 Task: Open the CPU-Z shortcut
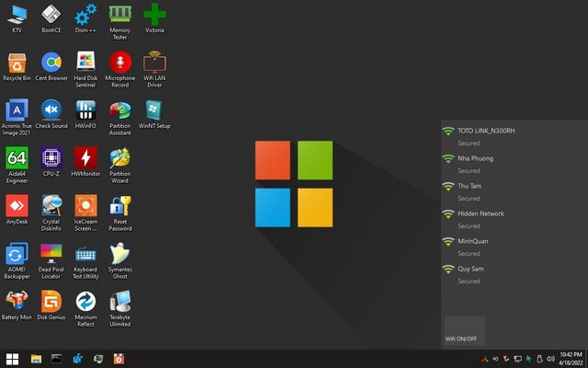(51, 162)
